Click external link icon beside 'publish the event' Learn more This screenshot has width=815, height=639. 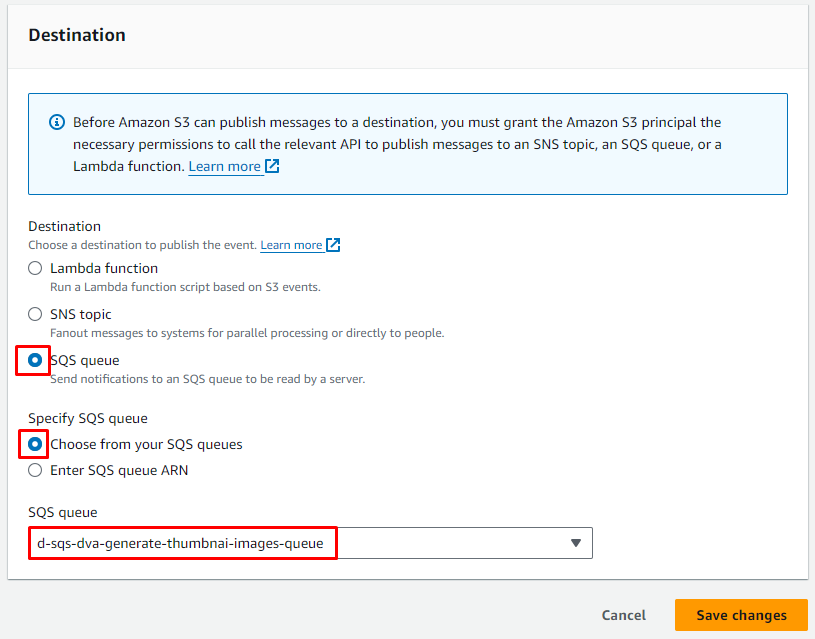pos(334,245)
